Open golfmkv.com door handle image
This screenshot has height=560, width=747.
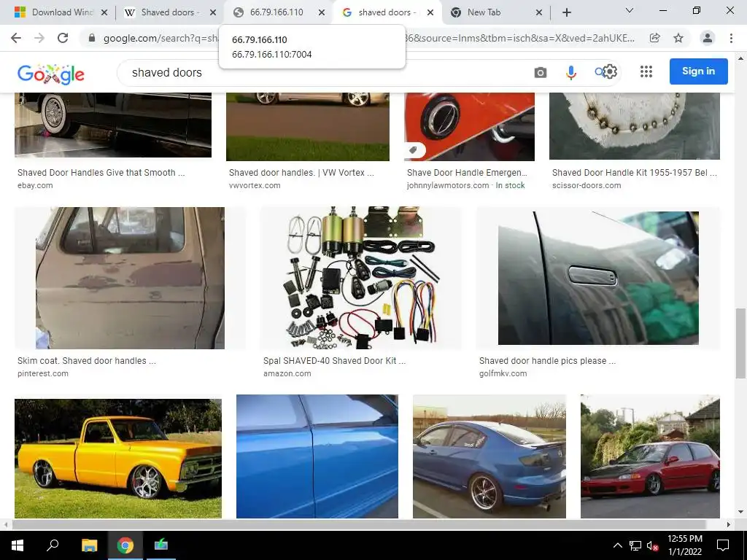(x=598, y=278)
